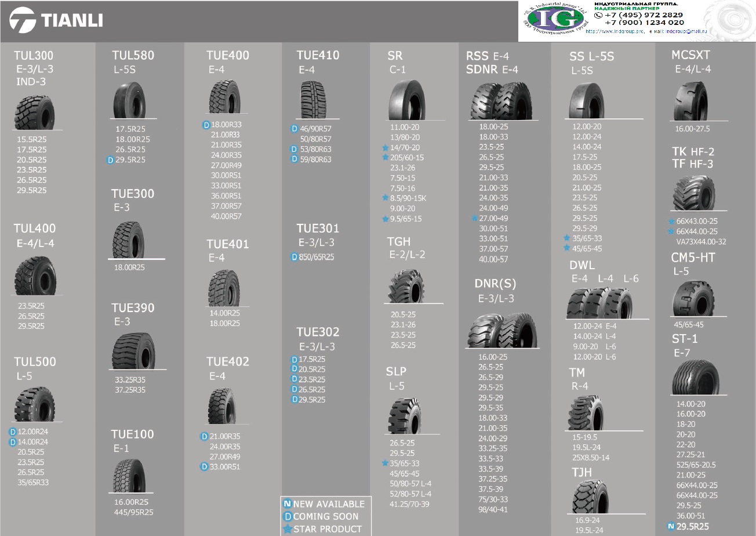Click the phone number +7 (900) 1234 020
756x536 pixels.
click(644, 23)
